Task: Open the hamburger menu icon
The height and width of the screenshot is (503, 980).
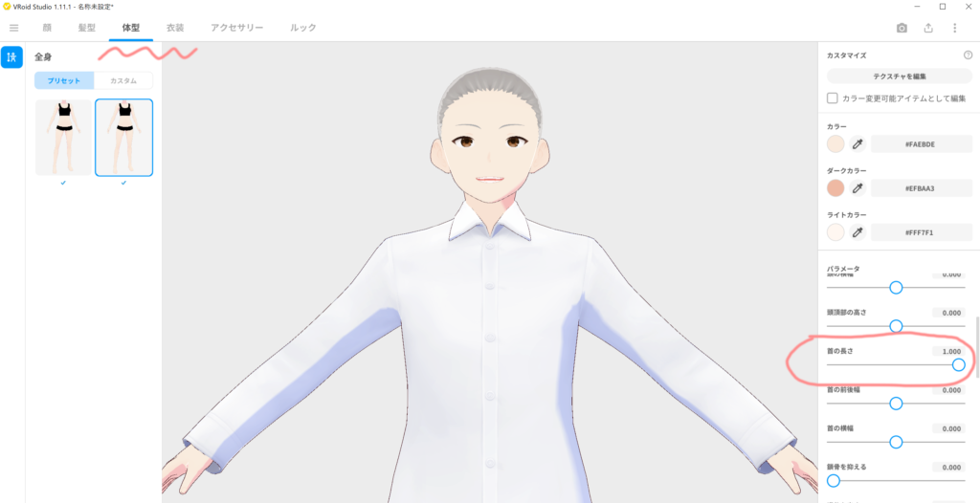Action: (x=13, y=28)
